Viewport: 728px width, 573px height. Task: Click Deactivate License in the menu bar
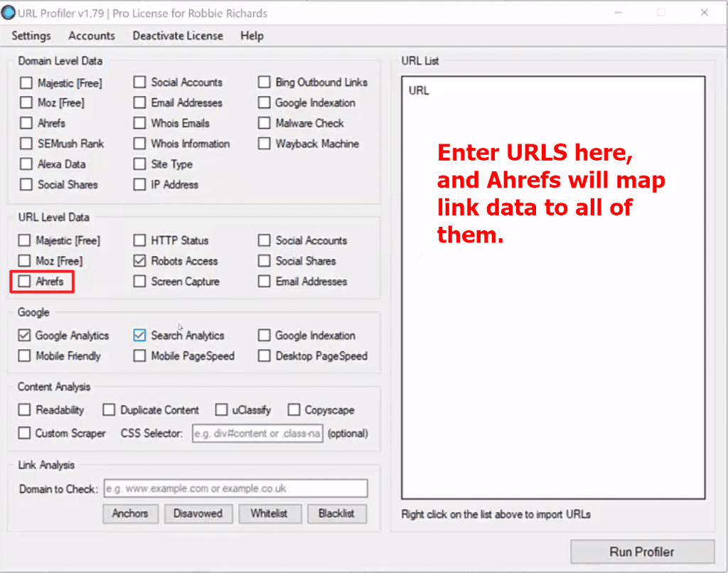tap(176, 36)
